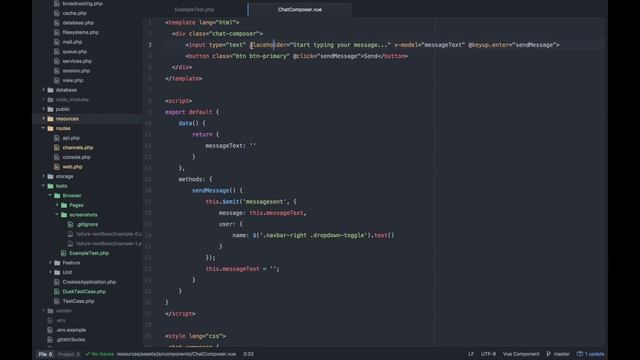Open console.php in the routes folder
640x360 pixels.
[x=77, y=157]
